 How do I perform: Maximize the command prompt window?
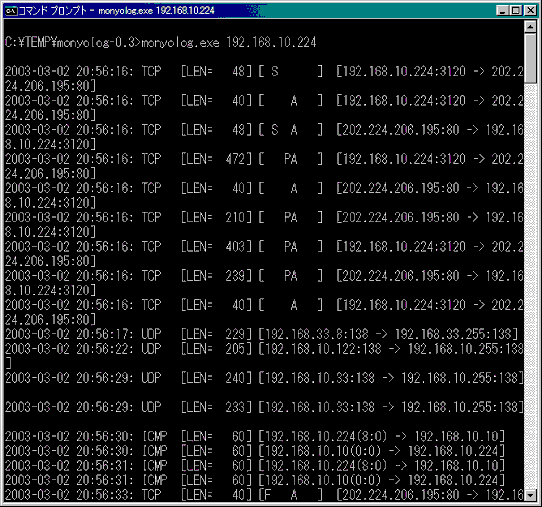(515, 11)
